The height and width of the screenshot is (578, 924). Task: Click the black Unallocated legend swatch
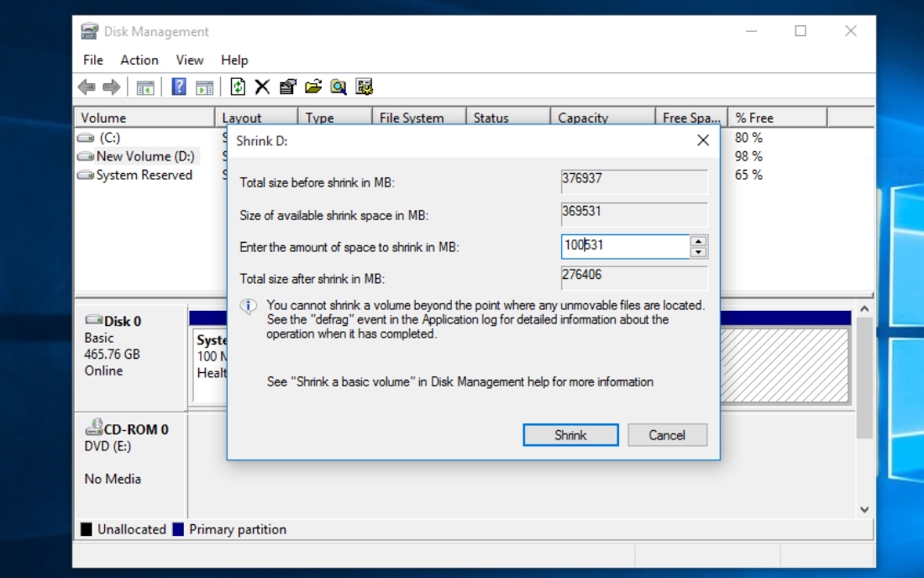(87, 529)
